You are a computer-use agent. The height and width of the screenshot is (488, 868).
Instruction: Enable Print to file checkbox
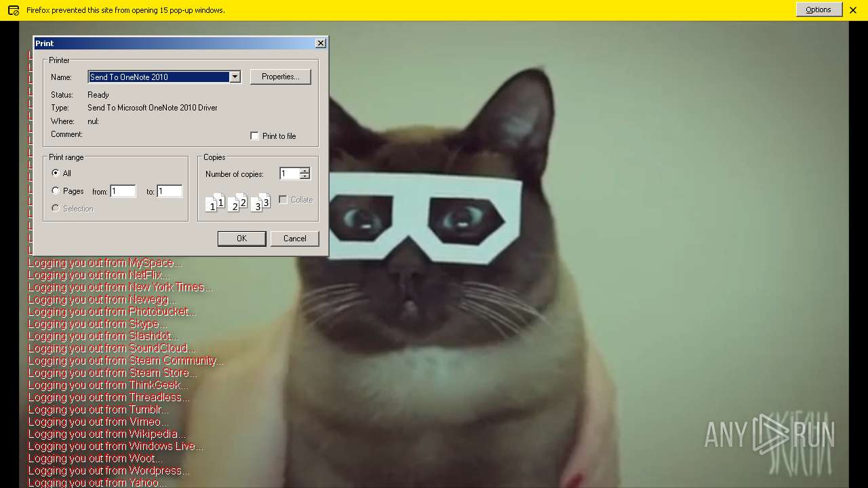pos(255,136)
